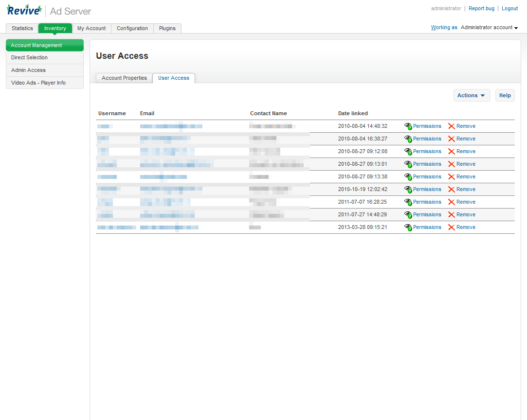The height and width of the screenshot is (420, 527).
Task: Click the Logout link
Action: 509,8
